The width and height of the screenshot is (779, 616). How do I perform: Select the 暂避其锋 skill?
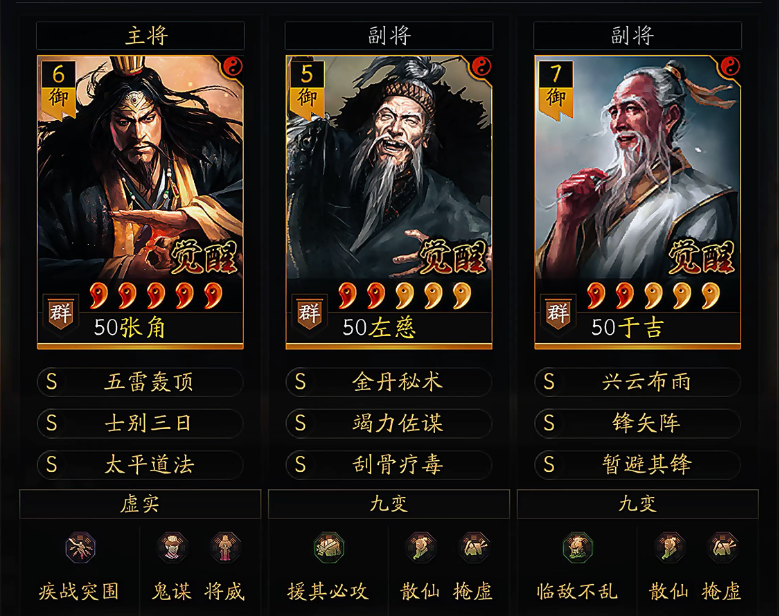click(637, 465)
